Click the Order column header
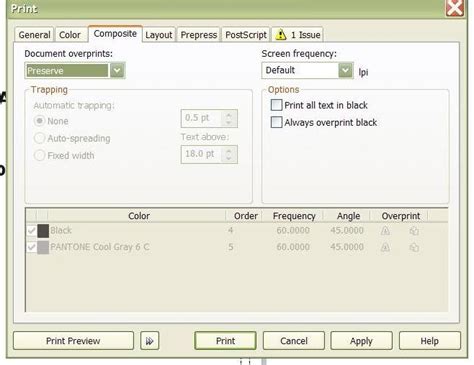This screenshot has width=474, height=365. [x=245, y=216]
